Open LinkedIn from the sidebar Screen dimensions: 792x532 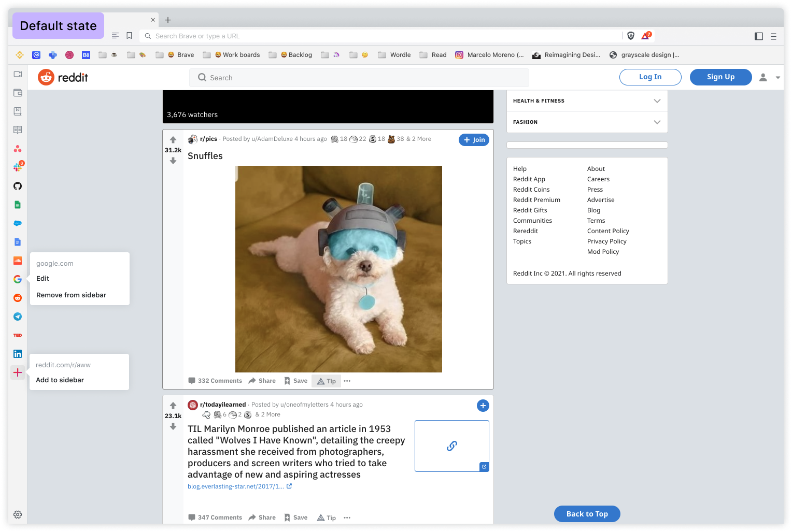coord(18,354)
